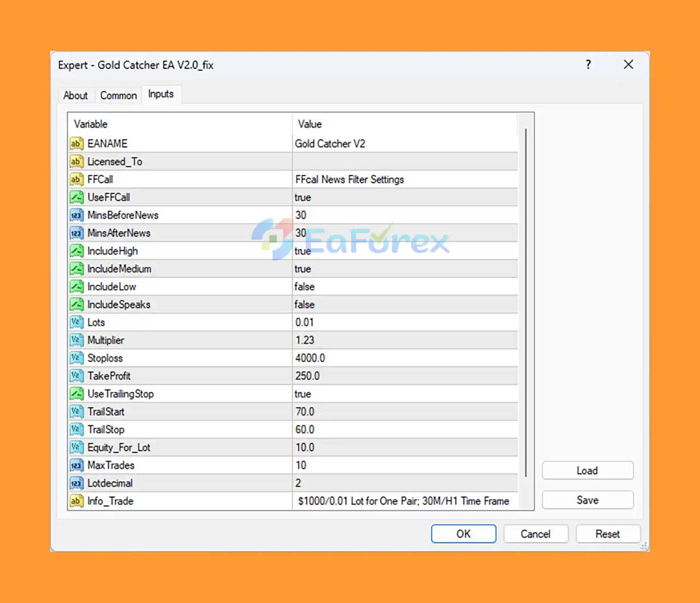Click the Equity_For_Lot value 10.0

pos(305,448)
